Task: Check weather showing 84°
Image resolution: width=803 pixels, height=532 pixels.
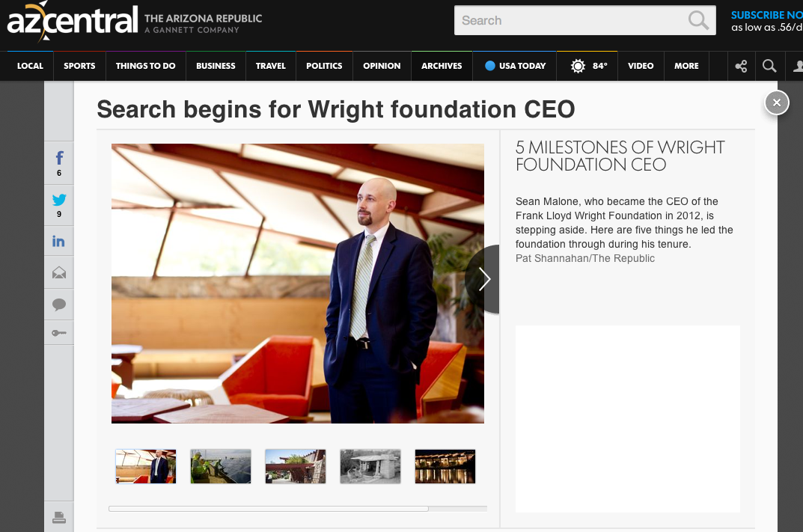Action: tap(587, 66)
